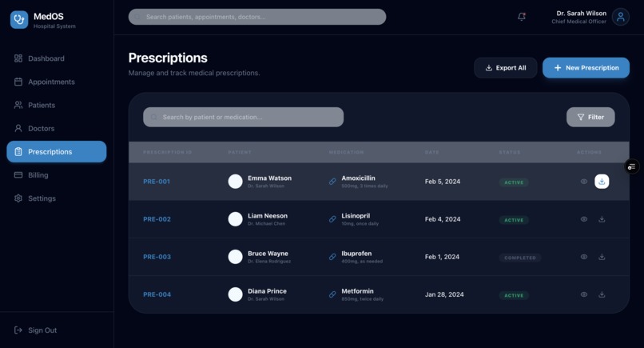Click Emma Watson's avatar
This screenshot has width=644, height=348.
coord(236,182)
